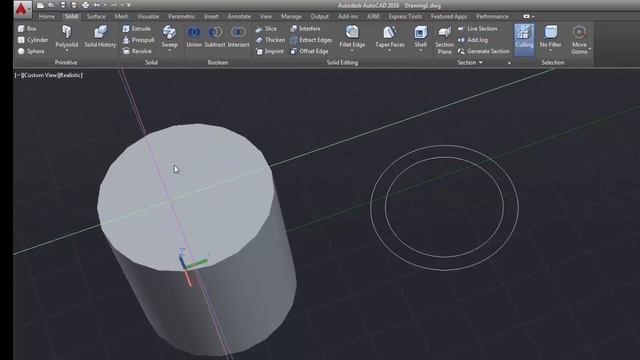Screen dimensions: 640x360
Task: Open ribbon display options after Performance tab
Action: (x=529, y=16)
